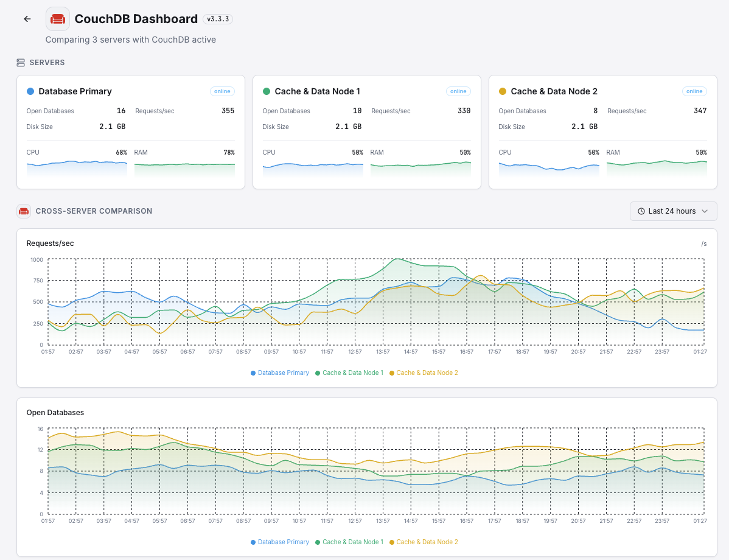The height and width of the screenshot is (560, 729).
Task: Click the Cross-Server Comparison couch icon
Action: tap(24, 211)
